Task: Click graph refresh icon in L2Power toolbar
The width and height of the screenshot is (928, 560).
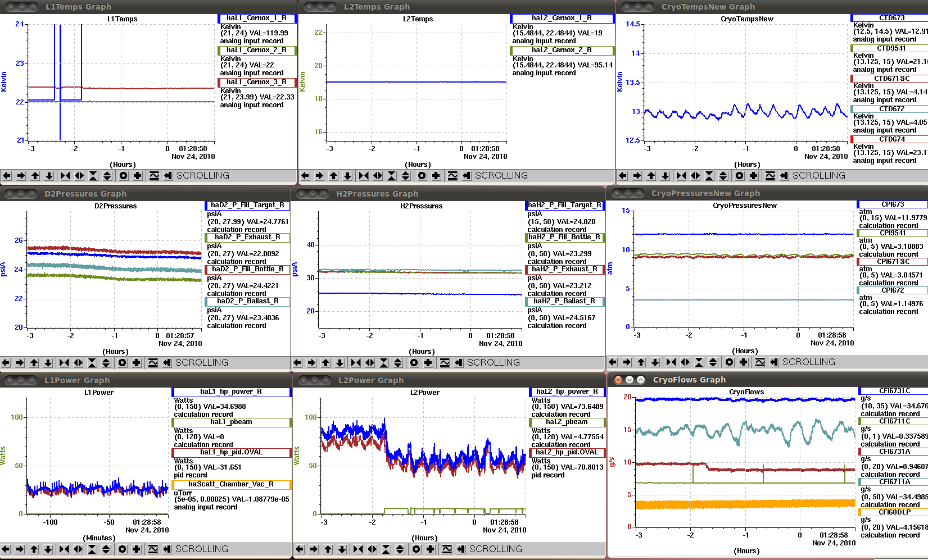Action: click(x=447, y=549)
